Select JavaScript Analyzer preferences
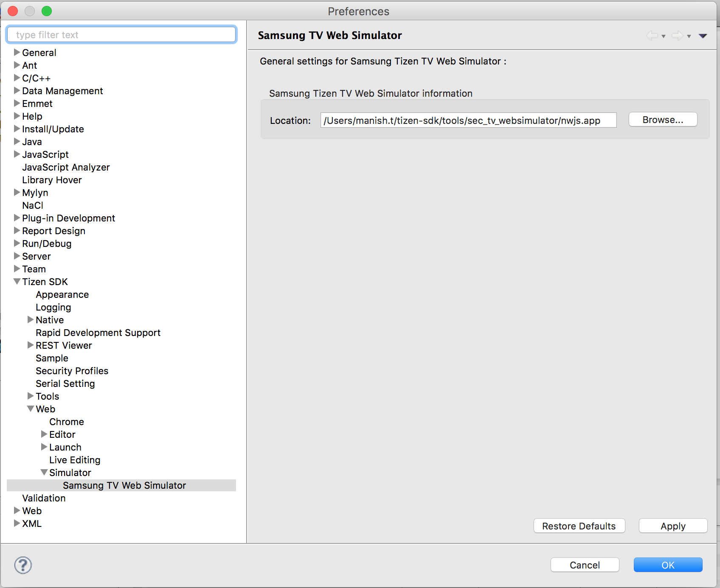Screen dimensions: 720x588 pos(66,167)
